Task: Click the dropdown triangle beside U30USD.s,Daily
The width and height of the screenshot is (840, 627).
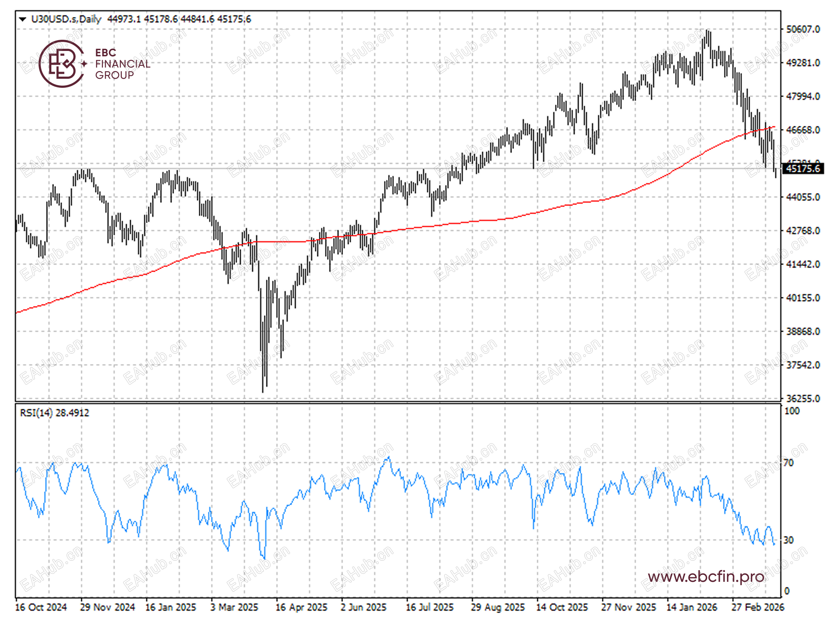Action: (x=23, y=19)
